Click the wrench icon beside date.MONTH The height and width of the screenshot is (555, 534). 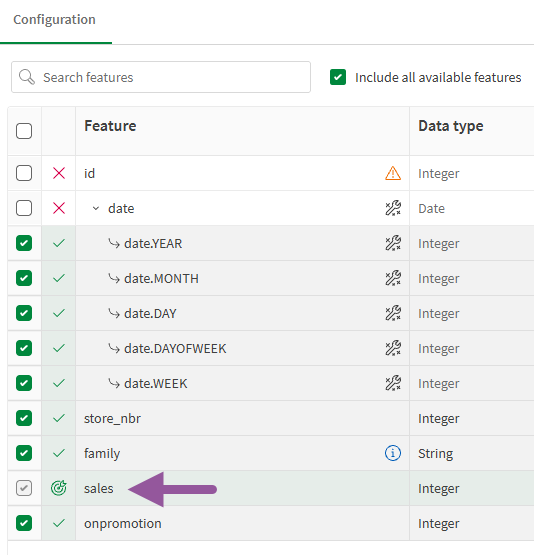pyautogui.click(x=393, y=278)
